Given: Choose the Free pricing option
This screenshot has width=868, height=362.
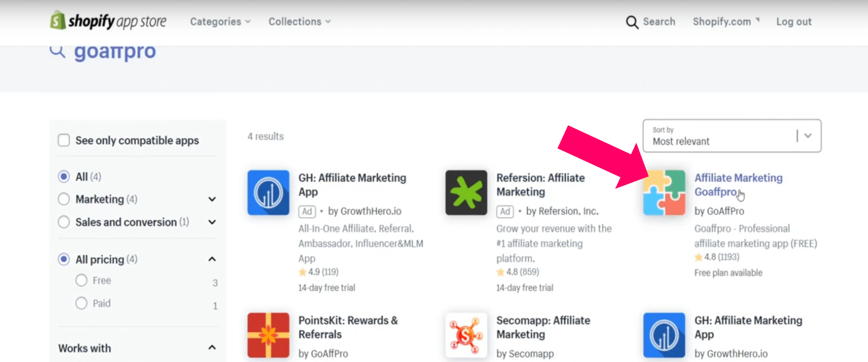Looking at the screenshot, I should (81, 281).
